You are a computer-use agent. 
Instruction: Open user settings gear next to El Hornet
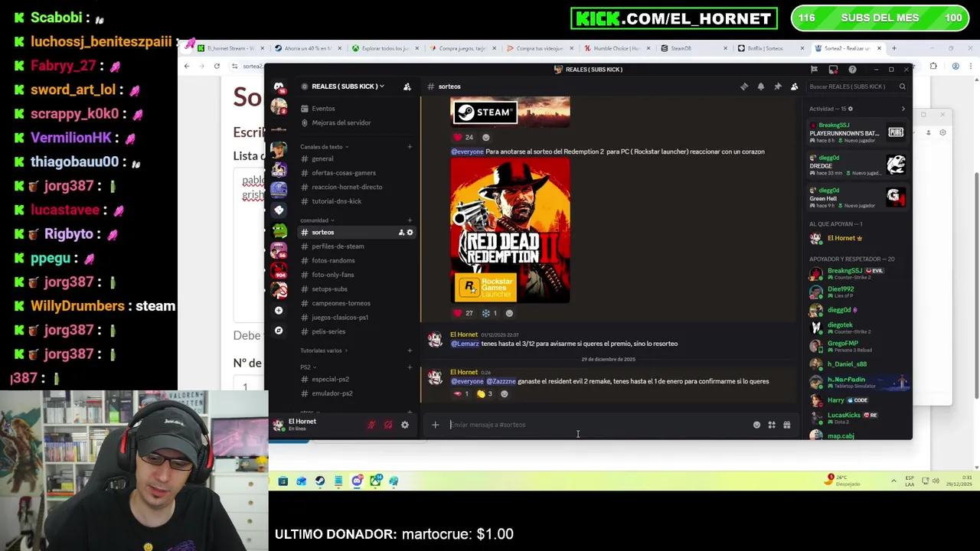point(405,425)
